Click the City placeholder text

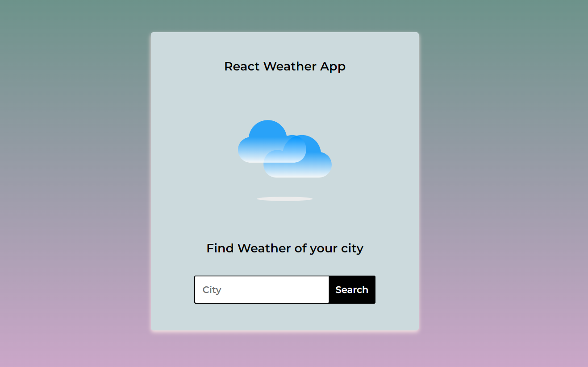click(211, 289)
